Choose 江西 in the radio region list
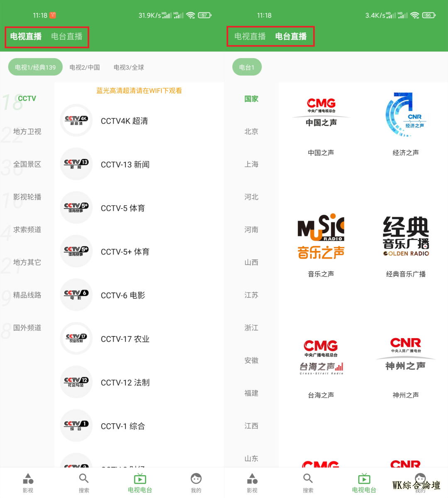 [x=251, y=426]
